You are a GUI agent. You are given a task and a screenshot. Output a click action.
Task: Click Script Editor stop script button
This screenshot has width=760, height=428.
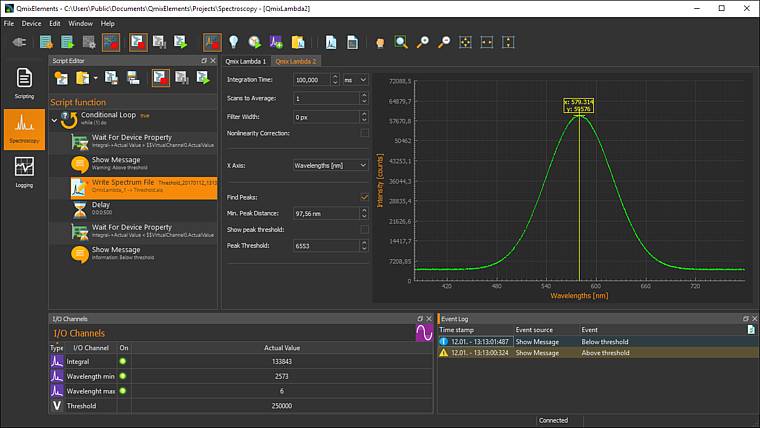click(x=161, y=78)
